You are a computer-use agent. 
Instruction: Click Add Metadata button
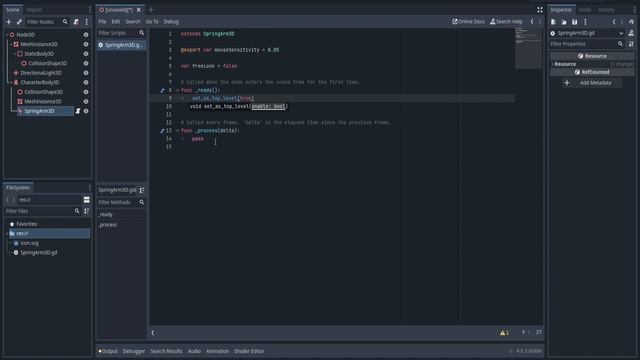591,83
